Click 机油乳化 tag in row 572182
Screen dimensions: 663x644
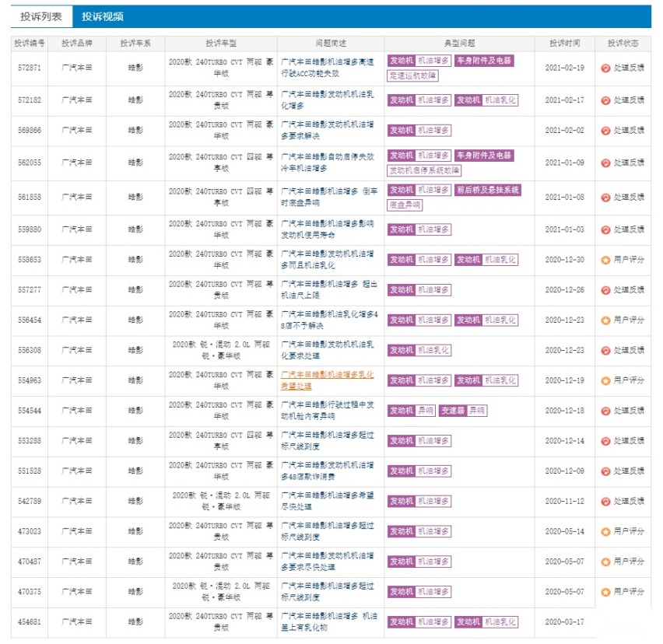[x=500, y=100]
